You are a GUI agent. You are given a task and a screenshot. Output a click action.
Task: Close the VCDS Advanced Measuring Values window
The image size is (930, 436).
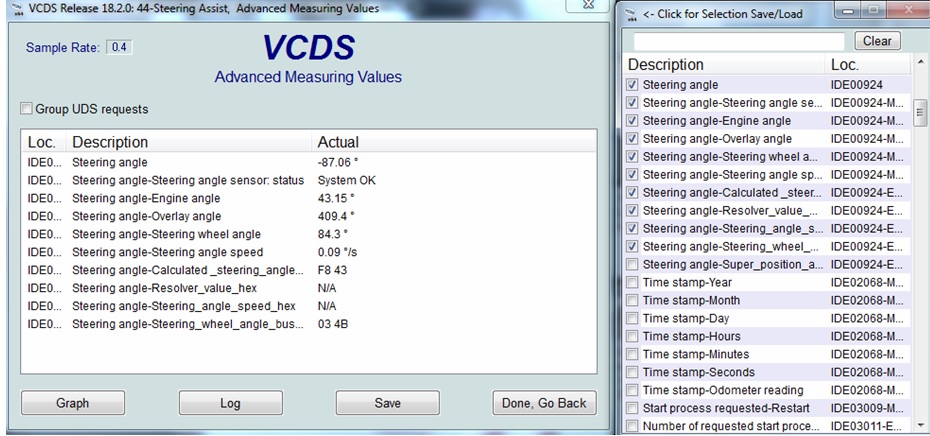(x=587, y=5)
